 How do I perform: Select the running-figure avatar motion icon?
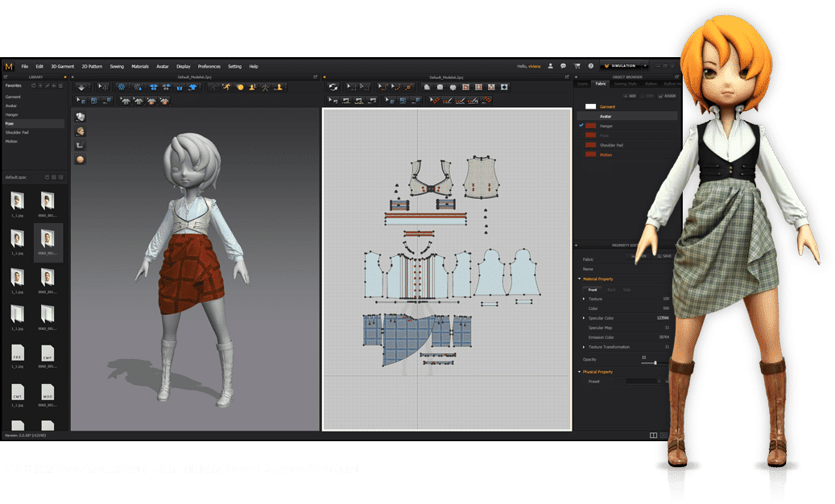point(227,87)
